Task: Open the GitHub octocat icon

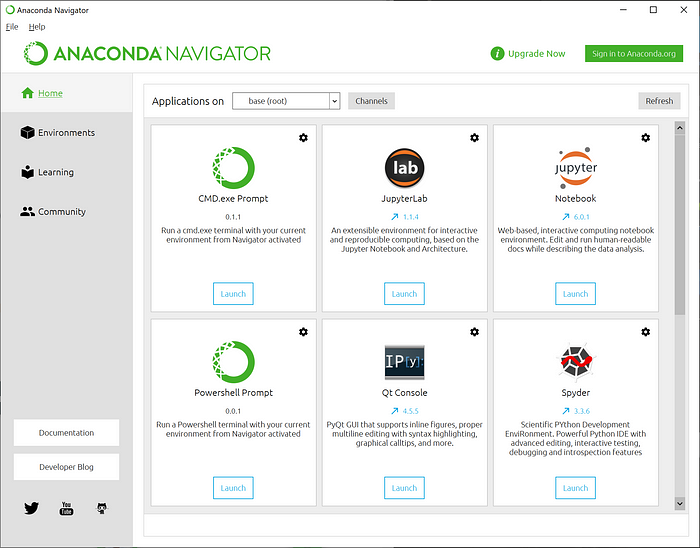Action: (102, 508)
